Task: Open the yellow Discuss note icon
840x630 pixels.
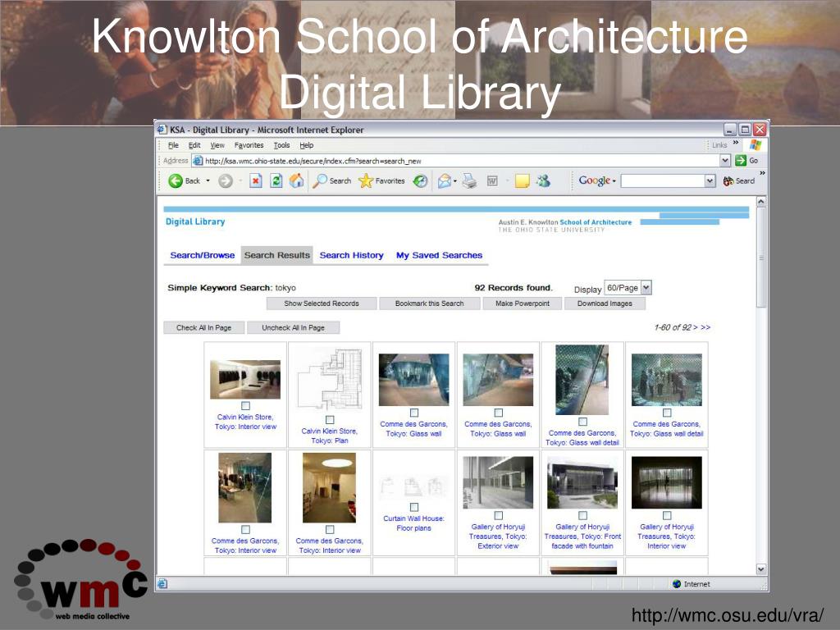Action: (x=522, y=181)
